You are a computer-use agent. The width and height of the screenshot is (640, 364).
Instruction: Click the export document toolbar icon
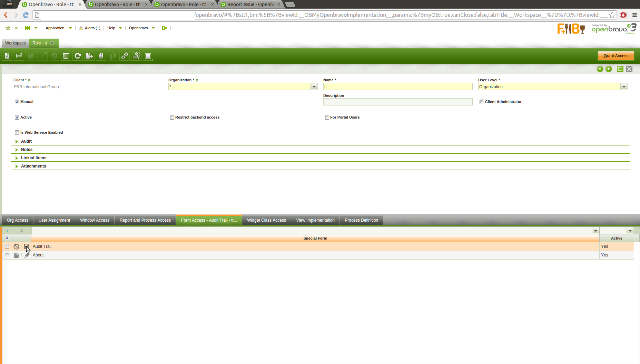pyautogui.click(x=89, y=56)
